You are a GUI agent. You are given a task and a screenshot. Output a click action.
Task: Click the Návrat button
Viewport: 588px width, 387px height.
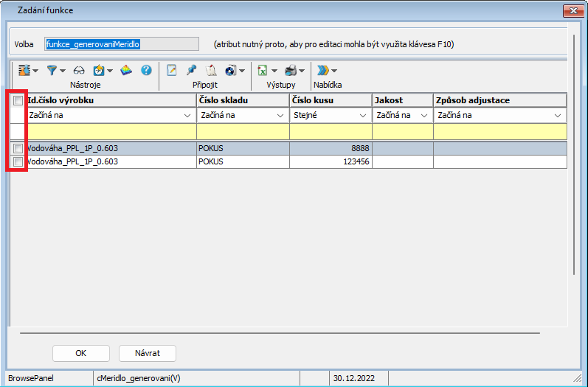(148, 353)
